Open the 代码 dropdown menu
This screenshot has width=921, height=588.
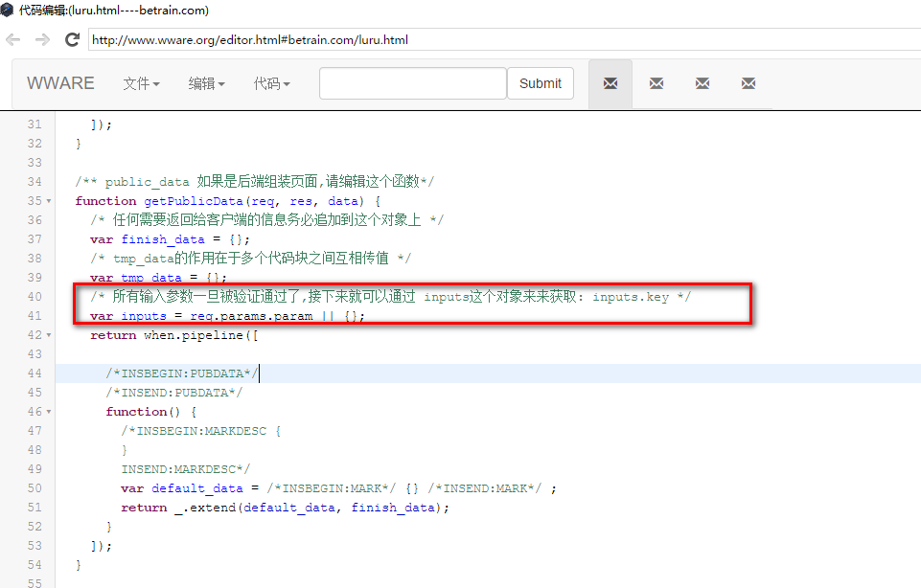tap(271, 84)
